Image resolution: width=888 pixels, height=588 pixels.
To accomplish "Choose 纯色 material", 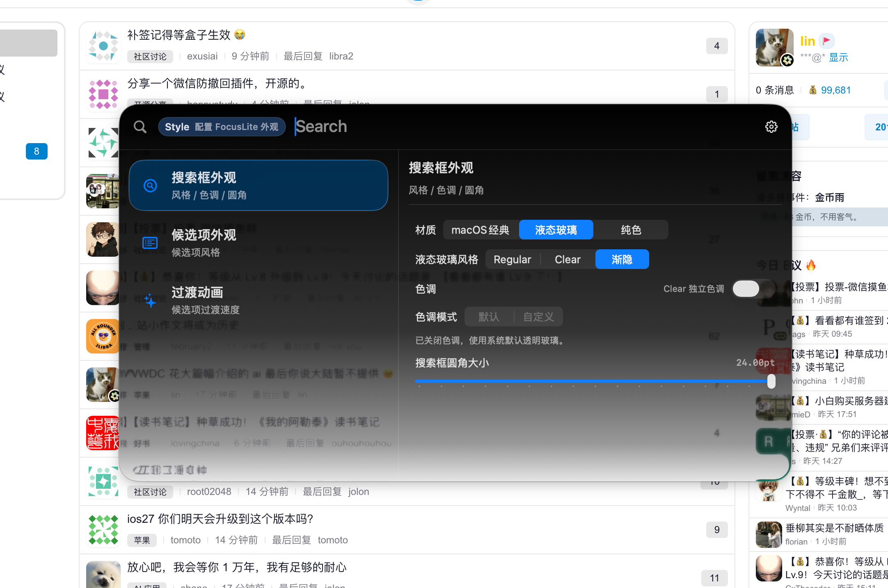I will [631, 230].
